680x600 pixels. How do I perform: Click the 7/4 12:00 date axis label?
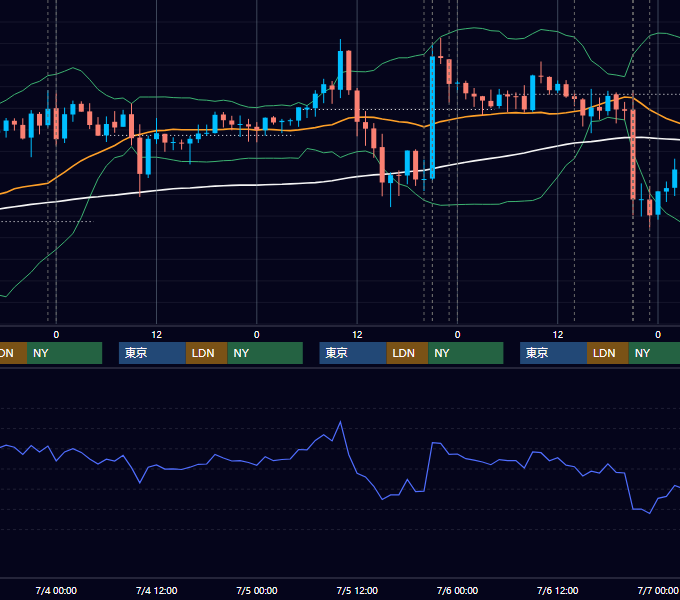point(157,590)
